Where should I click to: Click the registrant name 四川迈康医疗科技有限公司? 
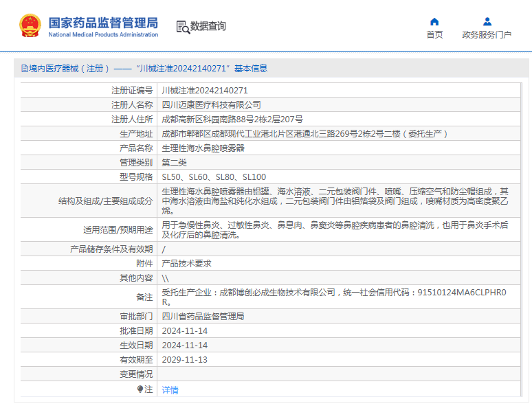pyautogui.click(x=211, y=104)
